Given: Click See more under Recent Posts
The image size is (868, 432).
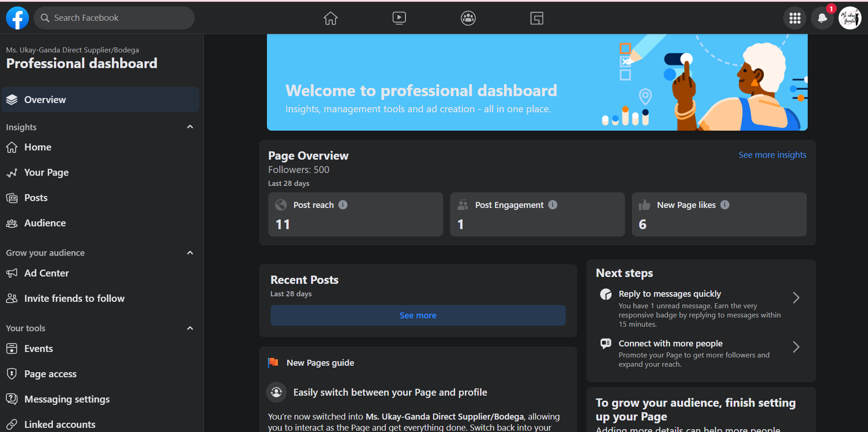Looking at the screenshot, I should [418, 316].
